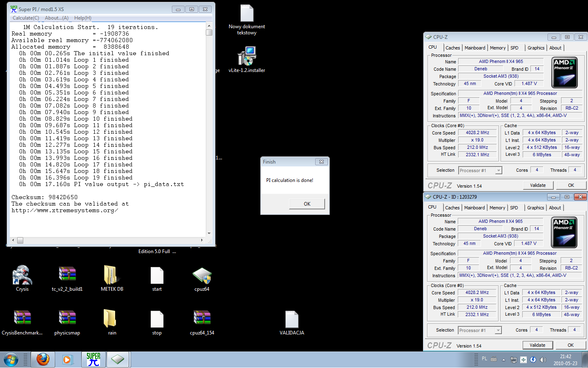Click the on-screen keyboard tray icon
The image size is (588, 368).
pyautogui.click(x=494, y=359)
